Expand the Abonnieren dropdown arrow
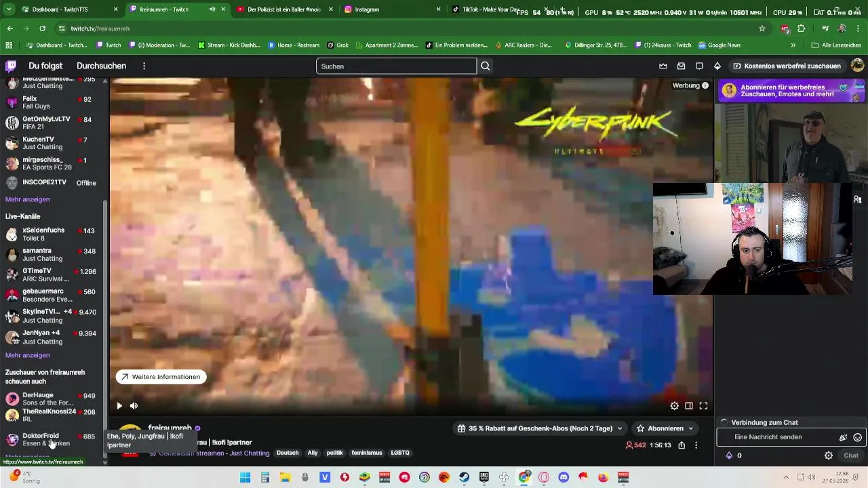Screen dimensions: 868x488 (691, 428)
